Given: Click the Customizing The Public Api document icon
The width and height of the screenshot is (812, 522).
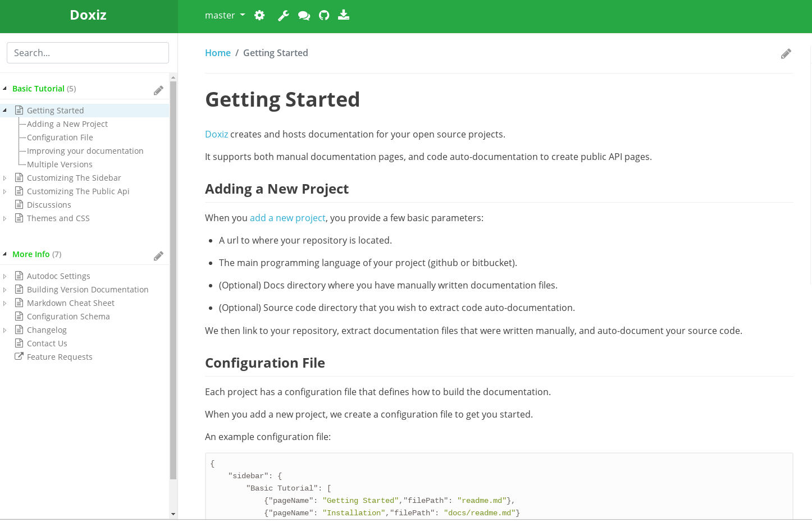Looking at the screenshot, I should pos(19,191).
